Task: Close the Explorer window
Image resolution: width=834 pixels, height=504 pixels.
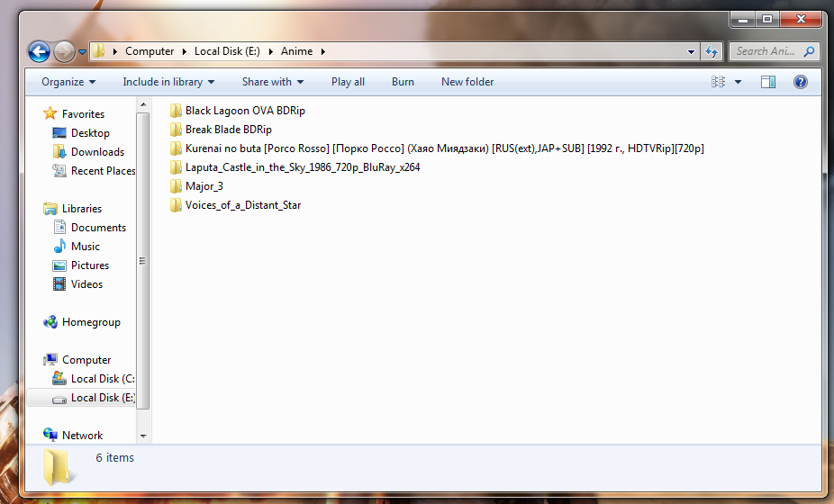Action: click(801, 20)
